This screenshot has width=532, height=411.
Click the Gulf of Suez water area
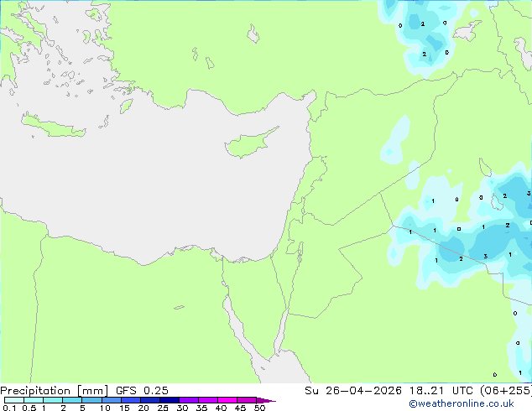(x=237, y=329)
